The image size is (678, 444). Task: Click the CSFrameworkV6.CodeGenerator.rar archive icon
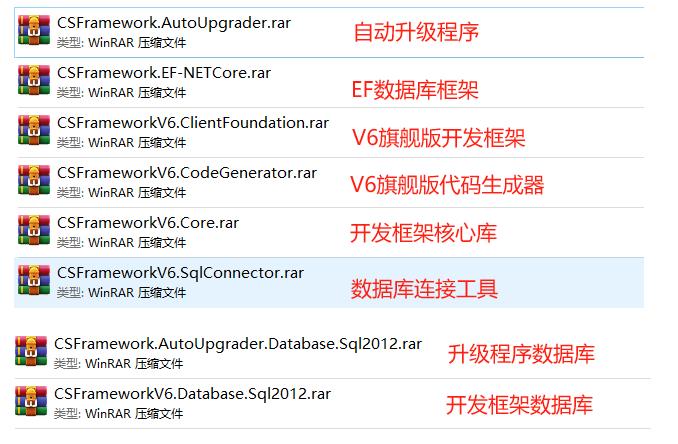34,181
